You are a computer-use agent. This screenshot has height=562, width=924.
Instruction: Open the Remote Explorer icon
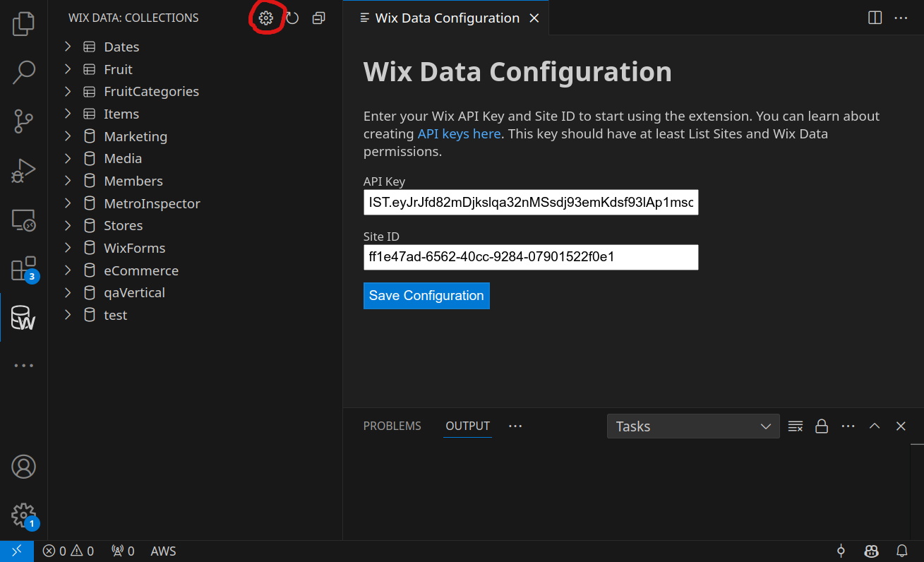click(x=23, y=220)
